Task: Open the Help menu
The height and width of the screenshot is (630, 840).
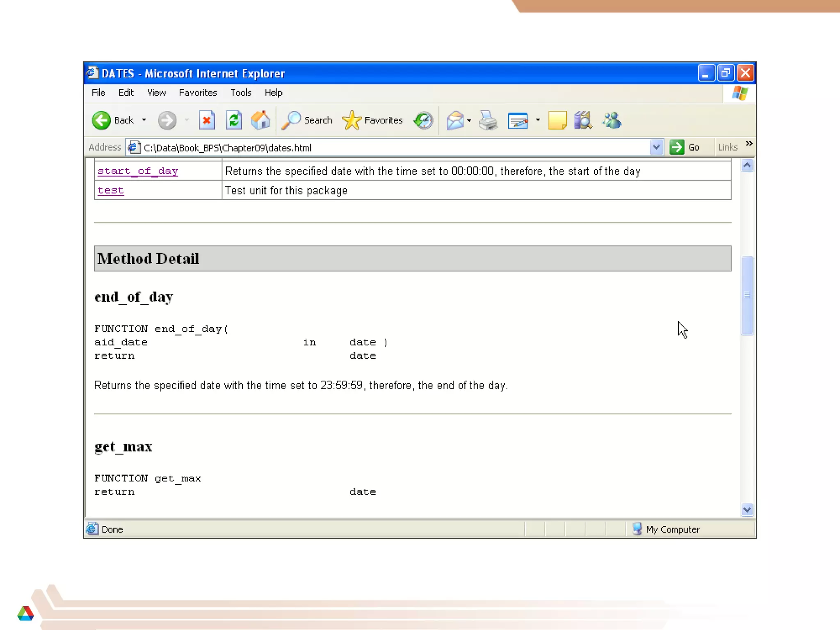Action: tap(274, 93)
